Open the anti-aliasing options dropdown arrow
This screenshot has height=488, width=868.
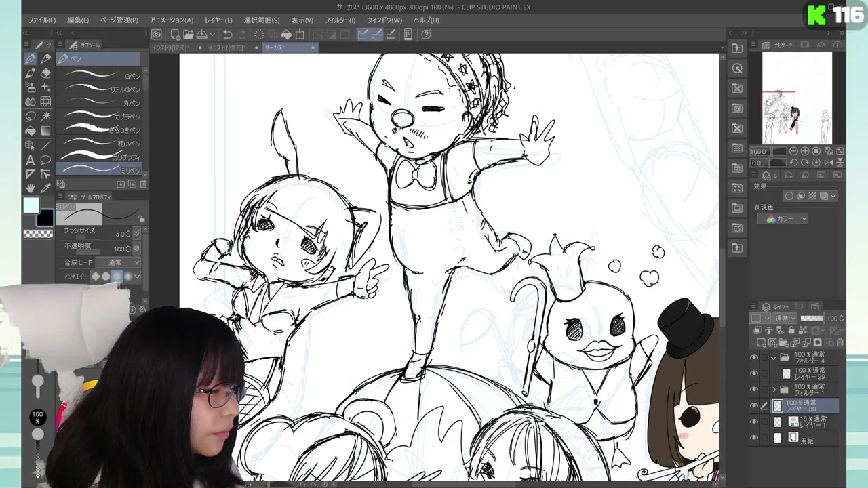(x=137, y=277)
